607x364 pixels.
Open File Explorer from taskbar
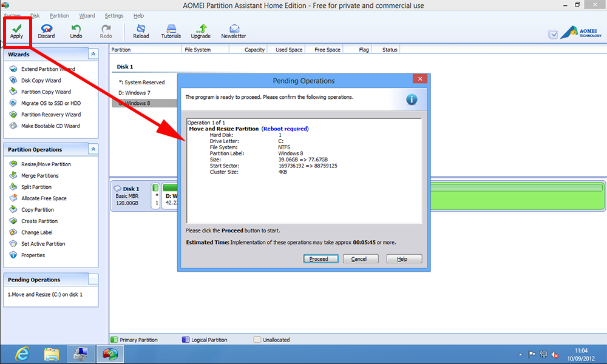point(52,354)
